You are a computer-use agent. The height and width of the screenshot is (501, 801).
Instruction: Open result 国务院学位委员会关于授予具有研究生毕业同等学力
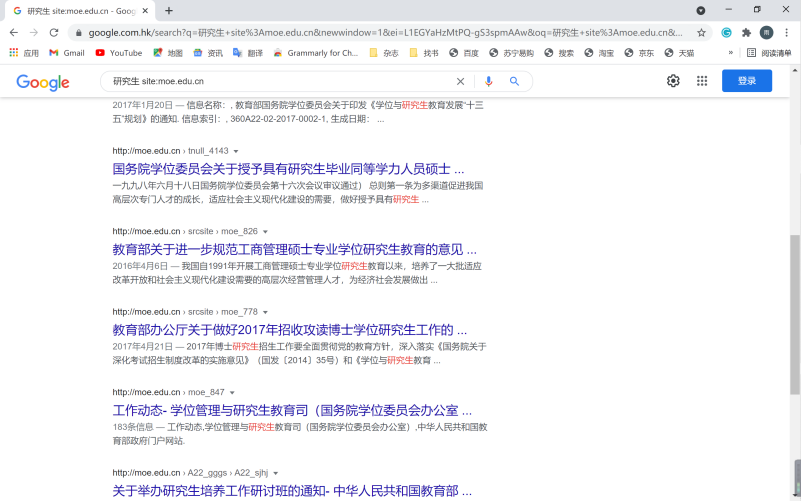pyautogui.click(x=288, y=169)
